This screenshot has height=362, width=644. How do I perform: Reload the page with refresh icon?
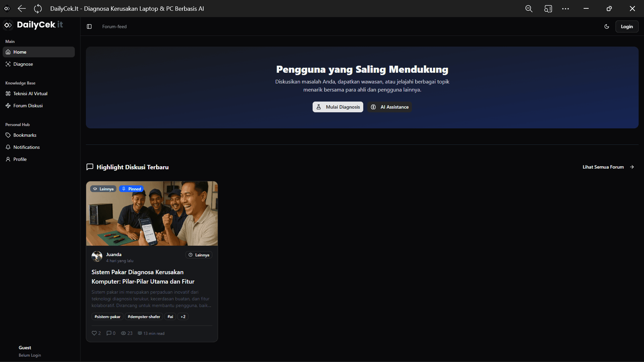(38, 9)
